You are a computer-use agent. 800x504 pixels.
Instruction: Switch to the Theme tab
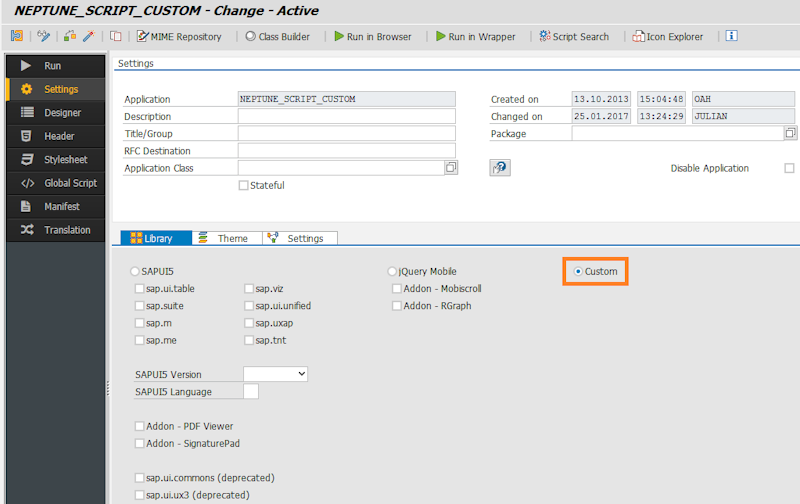[227, 238]
